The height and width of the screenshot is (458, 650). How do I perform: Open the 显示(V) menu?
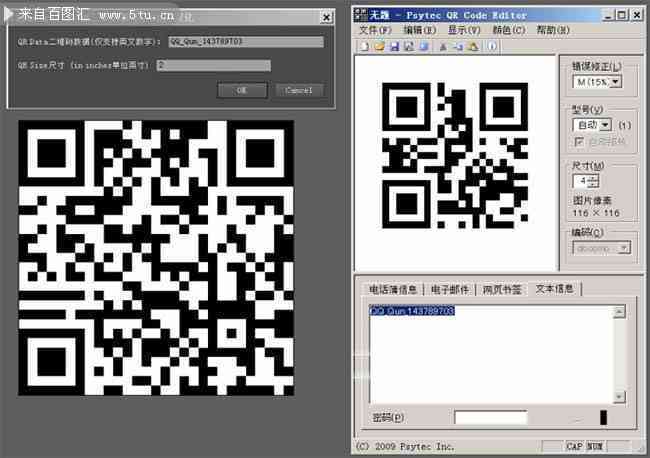[464, 30]
